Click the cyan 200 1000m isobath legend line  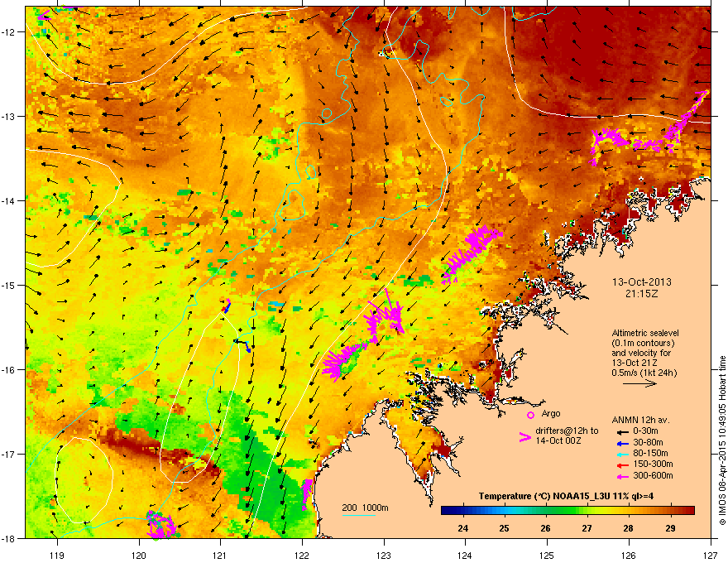(358, 515)
